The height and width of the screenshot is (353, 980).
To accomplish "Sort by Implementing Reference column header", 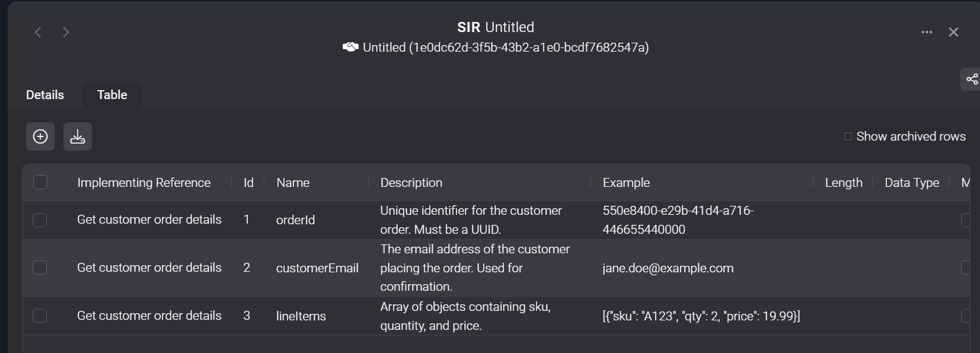I will point(143,183).
